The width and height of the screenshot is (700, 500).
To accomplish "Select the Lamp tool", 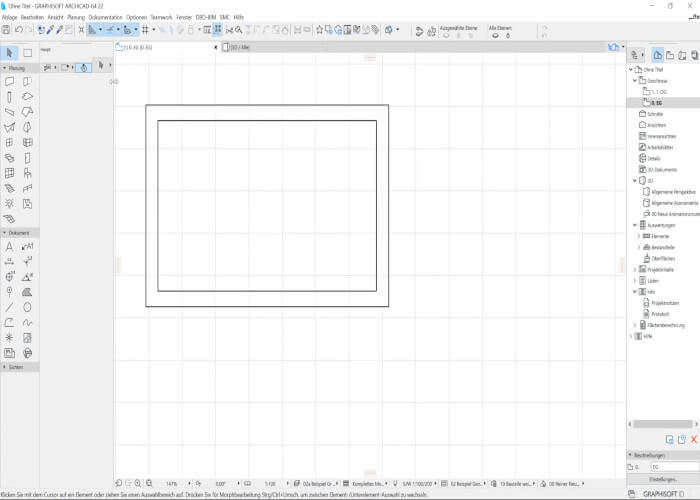I will (9, 204).
